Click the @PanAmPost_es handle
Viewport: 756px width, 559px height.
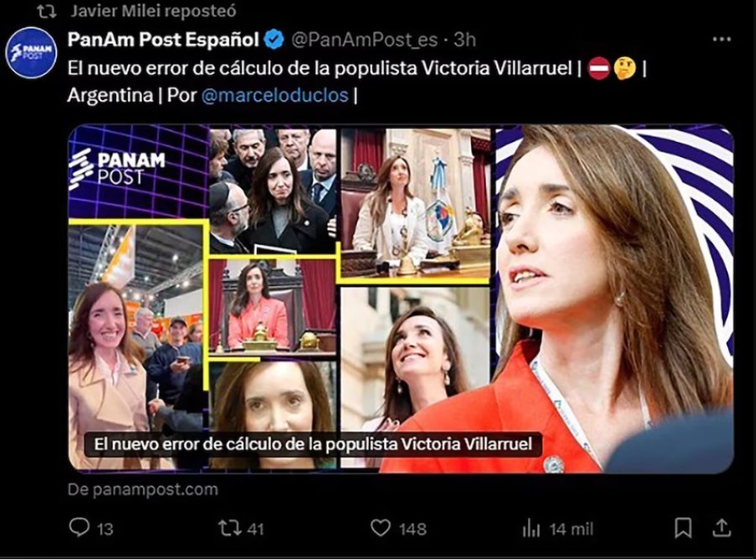[x=364, y=40]
